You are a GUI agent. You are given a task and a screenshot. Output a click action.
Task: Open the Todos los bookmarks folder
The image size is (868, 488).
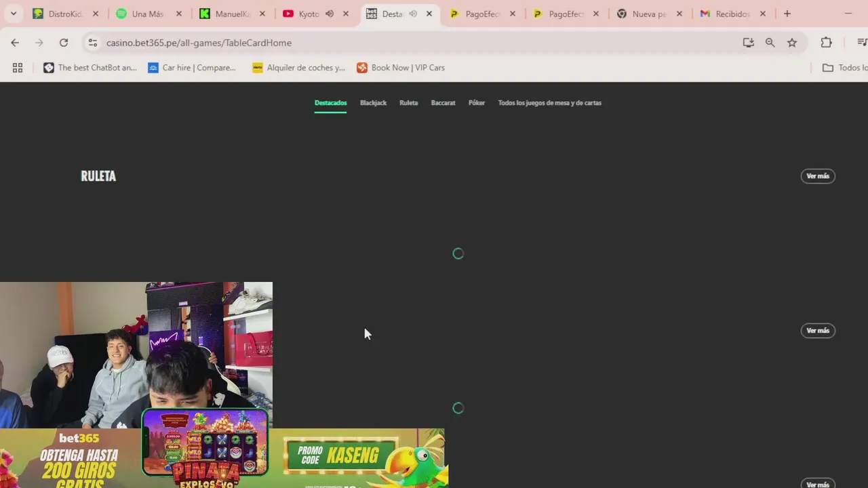click(845, 68)
